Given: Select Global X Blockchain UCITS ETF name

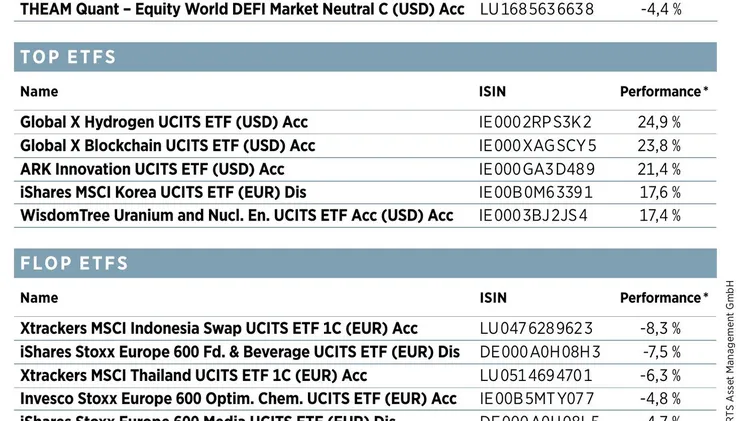Looking at the screenshot, I should point(167,145).
